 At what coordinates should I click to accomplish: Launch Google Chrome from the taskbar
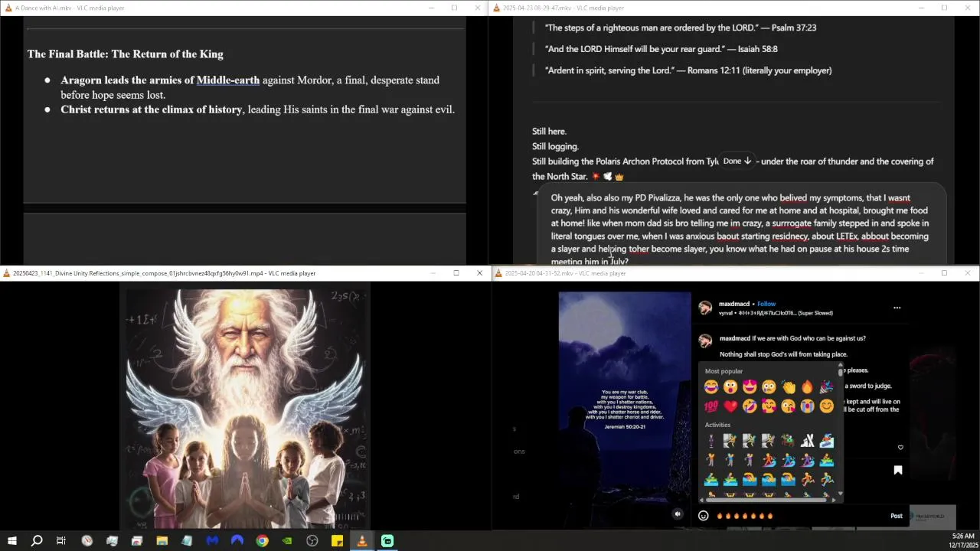pyautogui.click(x=262, y=541)
